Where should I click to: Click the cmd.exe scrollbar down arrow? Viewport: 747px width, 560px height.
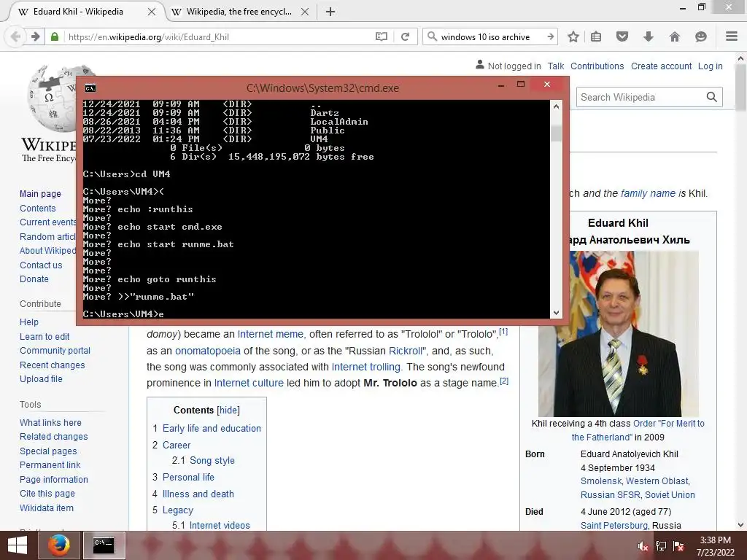556,313
